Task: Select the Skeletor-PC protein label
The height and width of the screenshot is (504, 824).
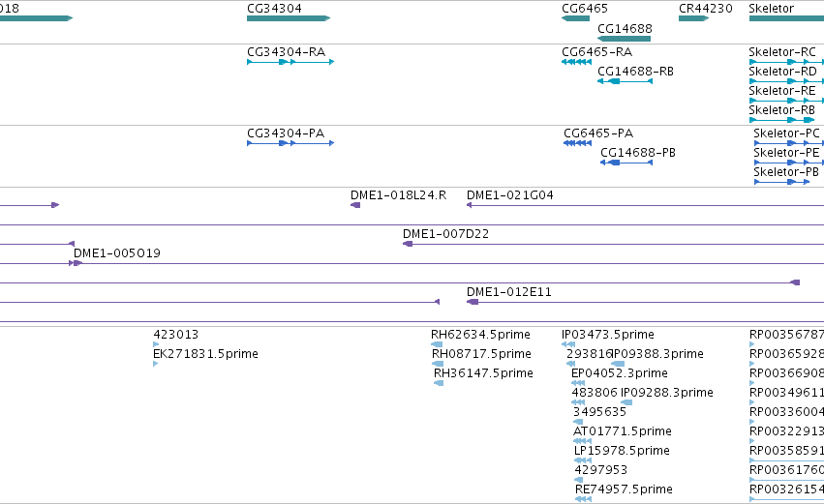Action: point(786,133)
